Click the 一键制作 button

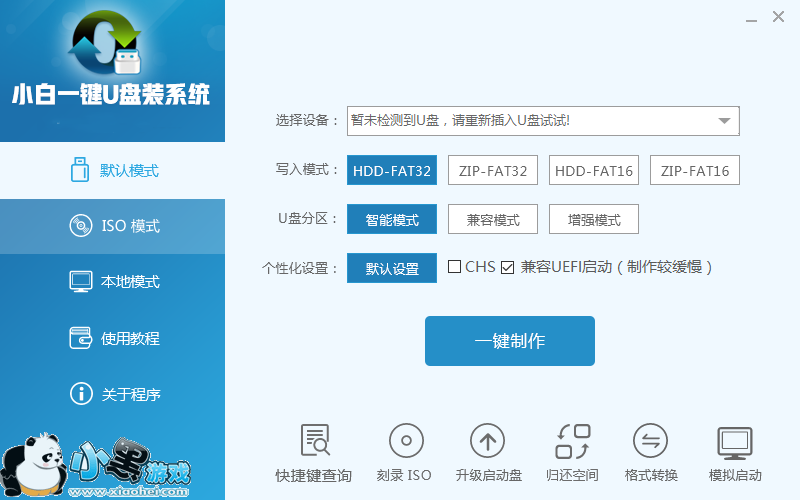tap(510, 341)
